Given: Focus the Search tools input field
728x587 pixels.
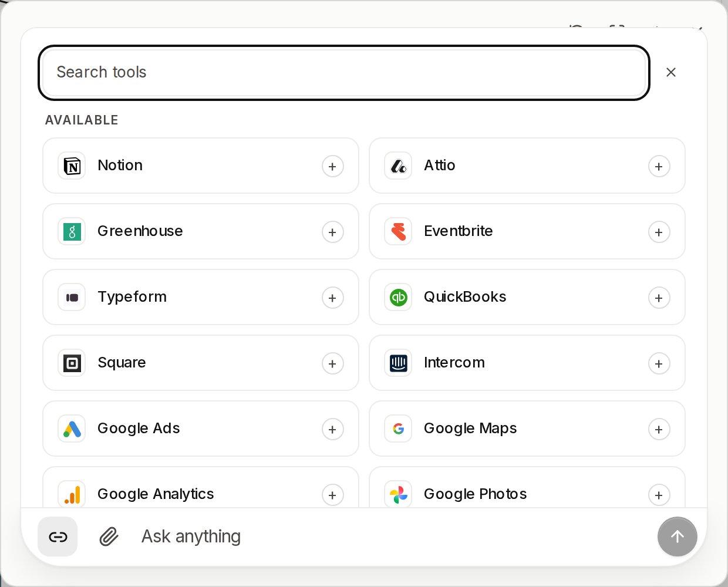Looking at the screenshot, I should 344,73.
